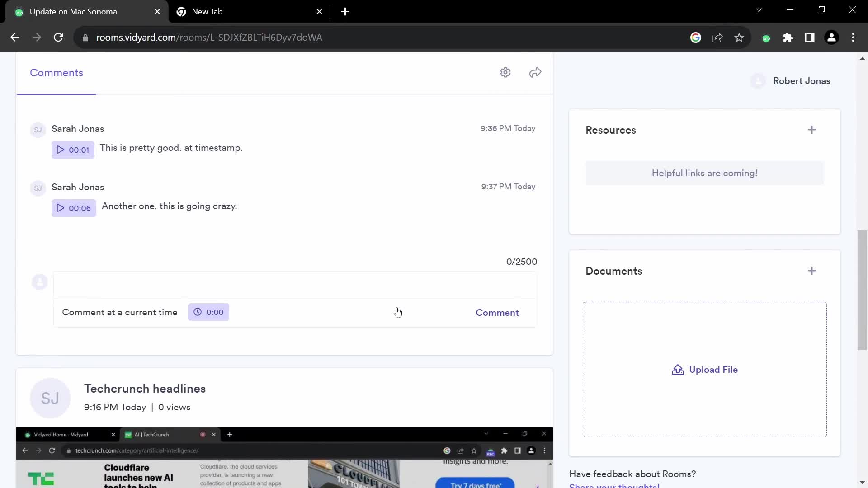Reload the page with refresh icon
868x488 pixels.
[58, 38]
